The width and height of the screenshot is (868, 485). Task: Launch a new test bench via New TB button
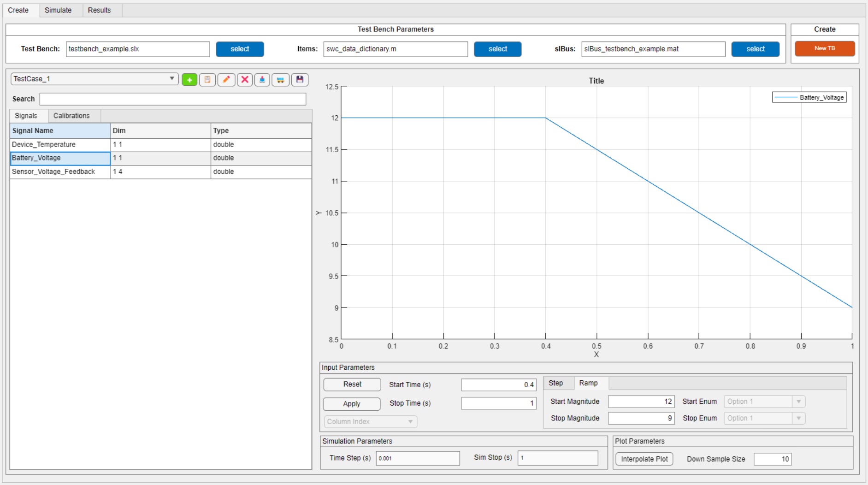[x=825, y=48]
